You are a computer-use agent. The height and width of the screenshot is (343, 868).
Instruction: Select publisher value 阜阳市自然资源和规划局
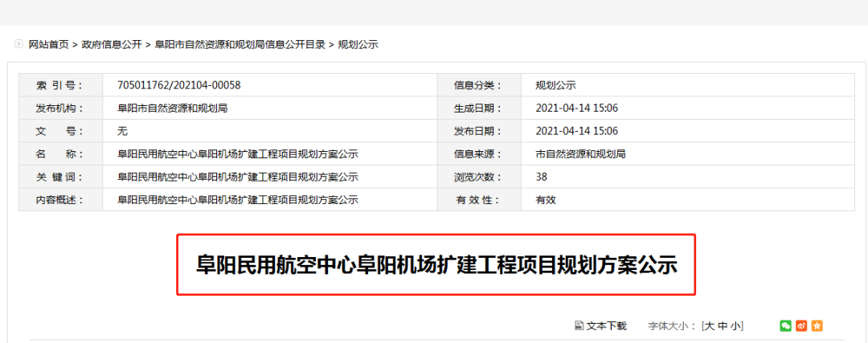(173, 108)
